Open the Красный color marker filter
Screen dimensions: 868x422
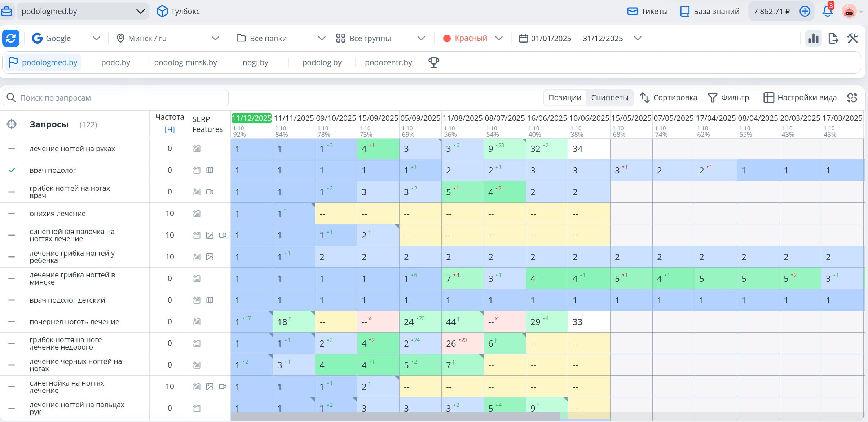click(472, 38)
